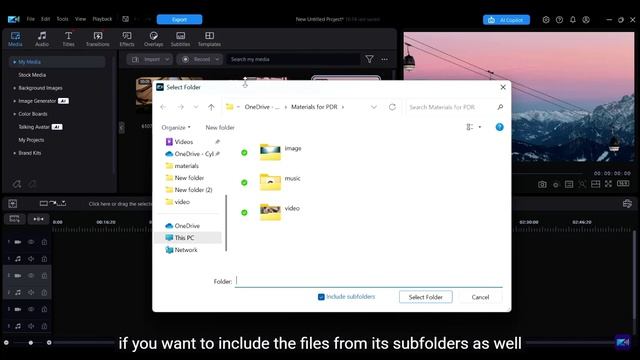This screenshot has height=360, width=640.
Task: Open dialog help icon
Action: (500, 127)
